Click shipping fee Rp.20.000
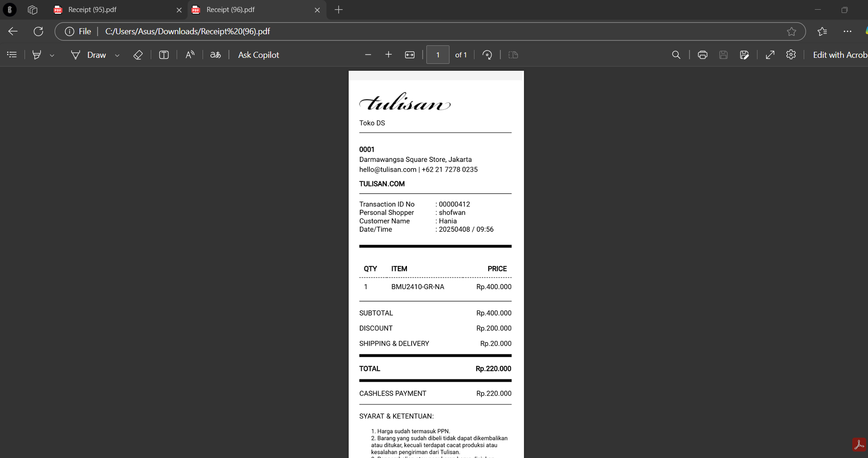868x458 pixels. pyautogui.click(x=496, y=344)
